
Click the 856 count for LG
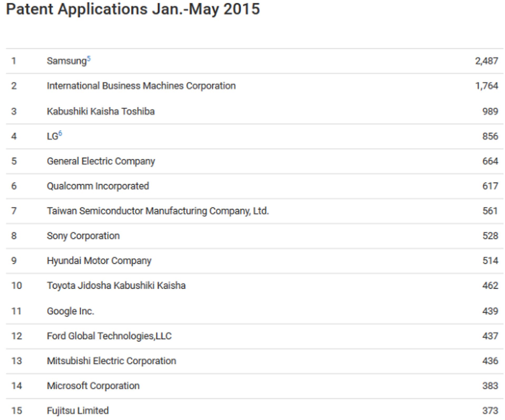pos(490,136)
